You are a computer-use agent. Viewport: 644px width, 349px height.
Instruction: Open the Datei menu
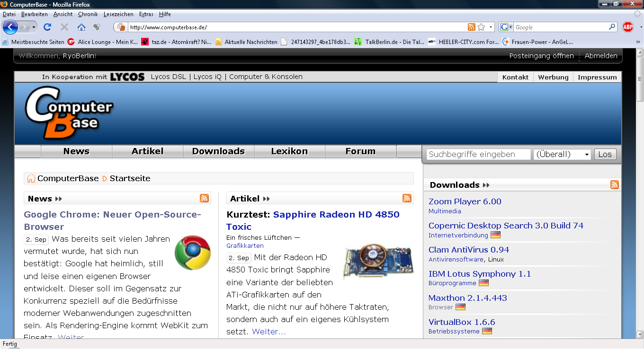(x=9, y=14)
